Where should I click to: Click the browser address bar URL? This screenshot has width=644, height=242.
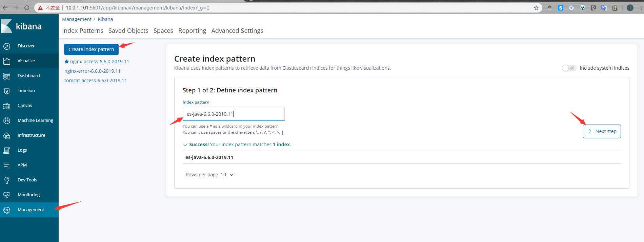pyautogui.click(x=138, y=7)
